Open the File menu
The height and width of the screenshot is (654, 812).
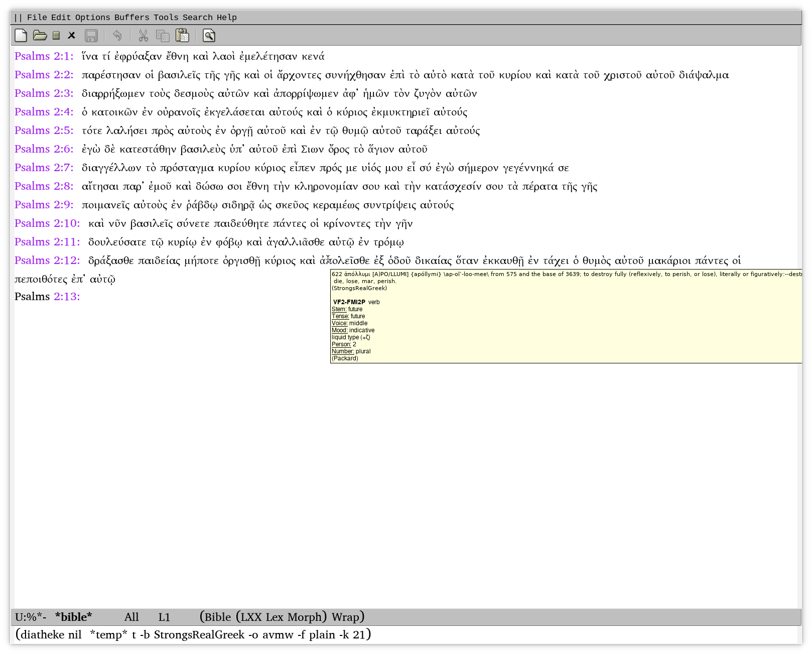click(37, 18)
